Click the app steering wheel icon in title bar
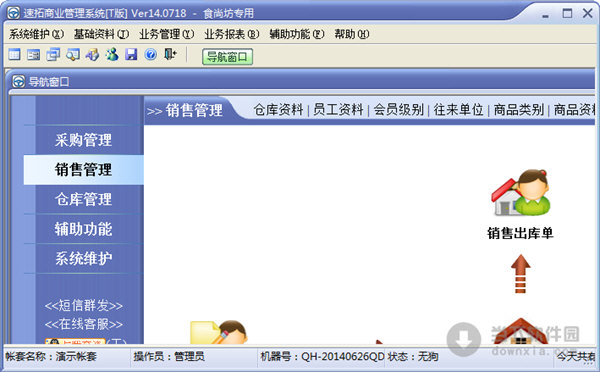 click(13, 13)
